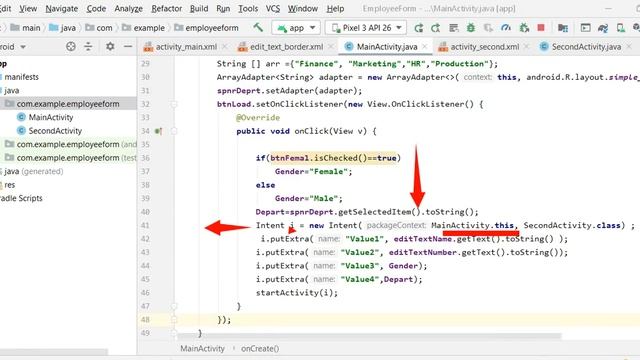Screen dimensions: 640x360
Task: Click the run with coverage icon
Action: point(453,28)
